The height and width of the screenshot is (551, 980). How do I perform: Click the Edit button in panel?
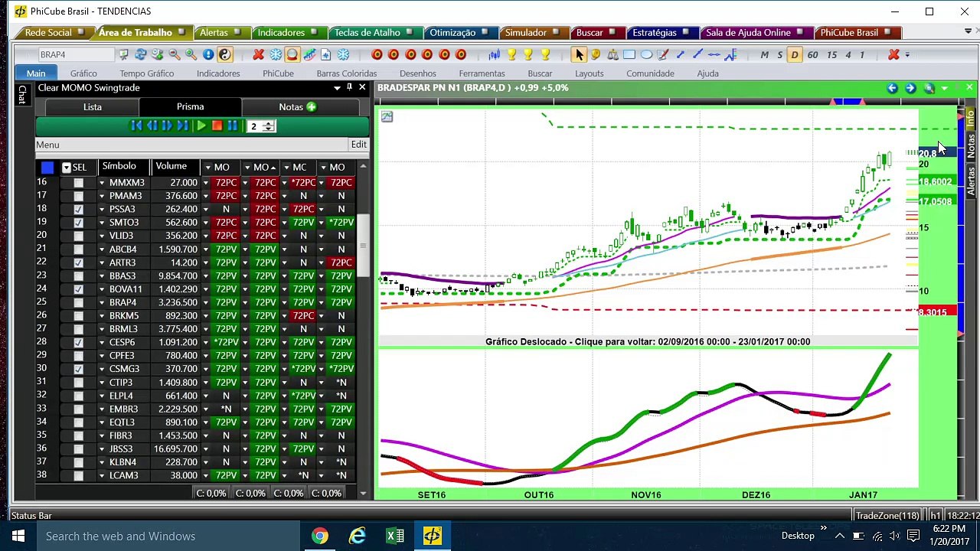(358, 145)
